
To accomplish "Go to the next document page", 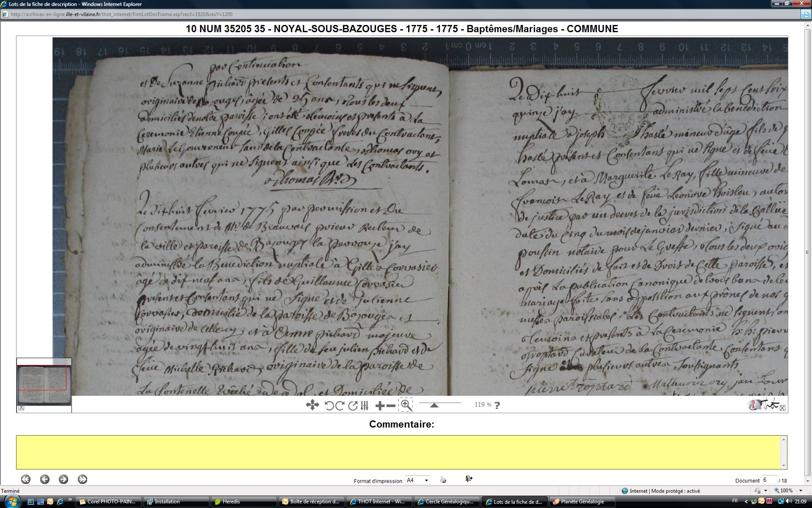I will coord(63,479).
